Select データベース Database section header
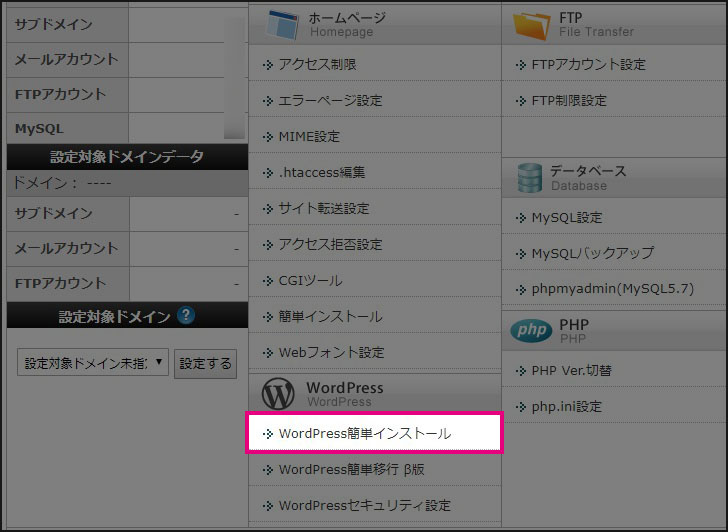 (614, 178)
